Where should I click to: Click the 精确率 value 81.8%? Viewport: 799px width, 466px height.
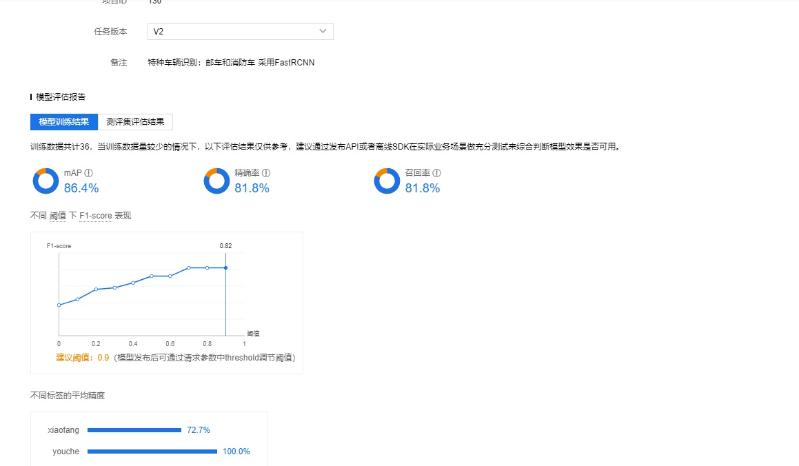(252, 188)
